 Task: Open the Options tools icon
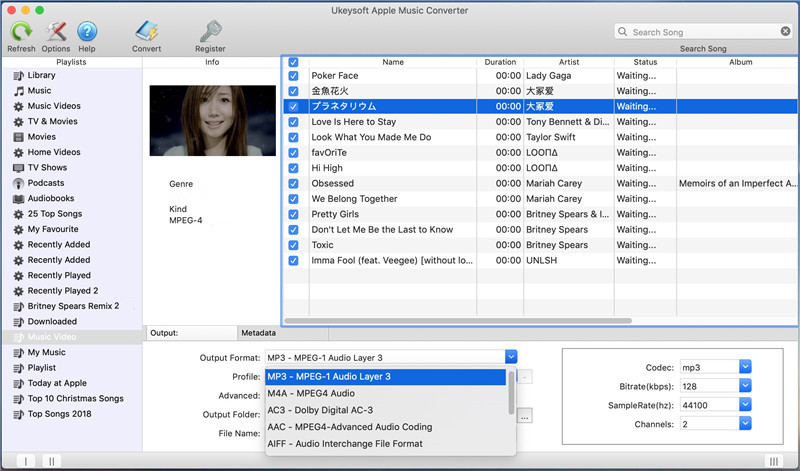(56, 32)
